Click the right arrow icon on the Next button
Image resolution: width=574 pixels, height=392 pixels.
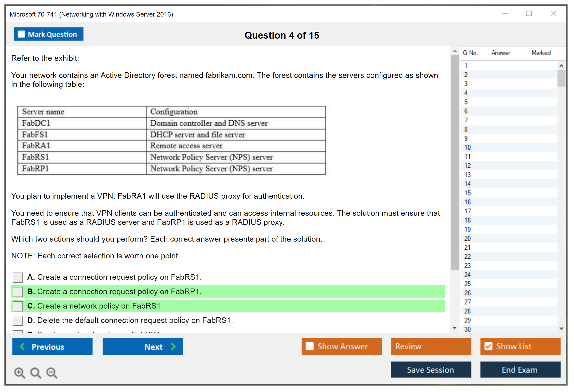click(x=174, y=347)
